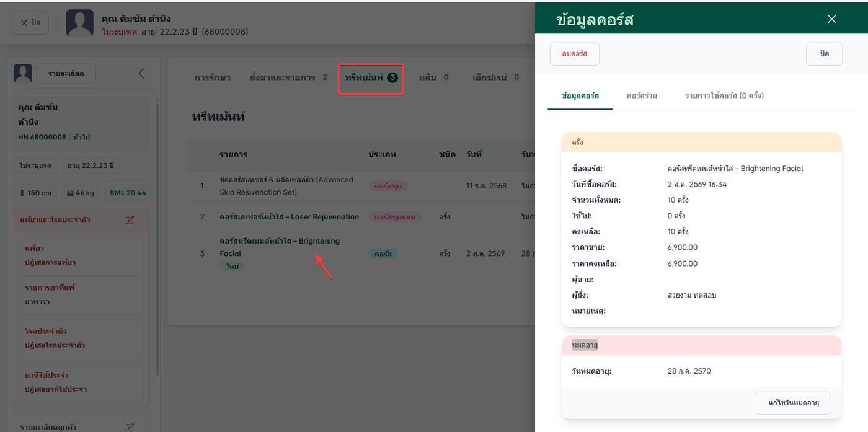Screen dimensions: 868x432
Task: Click the รายละเอียด button in sidebar
Action: [66, 74]
